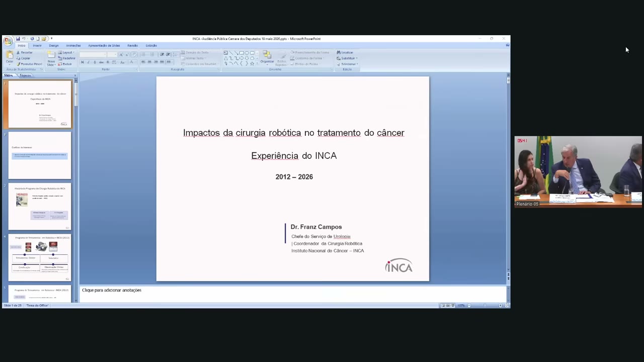The height and width of the screenshot is (362, 644).
Task: Open the Apresentação de Slides tab
Action: (x=104, y=46)
